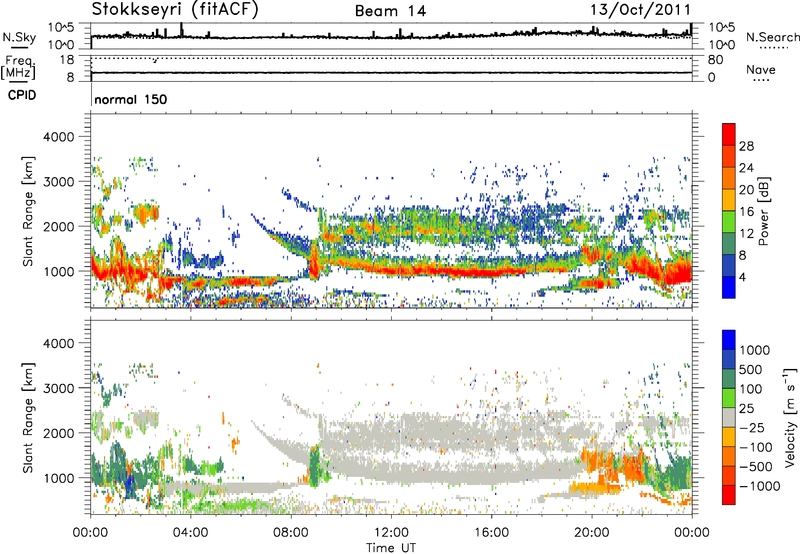Click the 'N.Sky' legend label

click(x=19, y=37)
